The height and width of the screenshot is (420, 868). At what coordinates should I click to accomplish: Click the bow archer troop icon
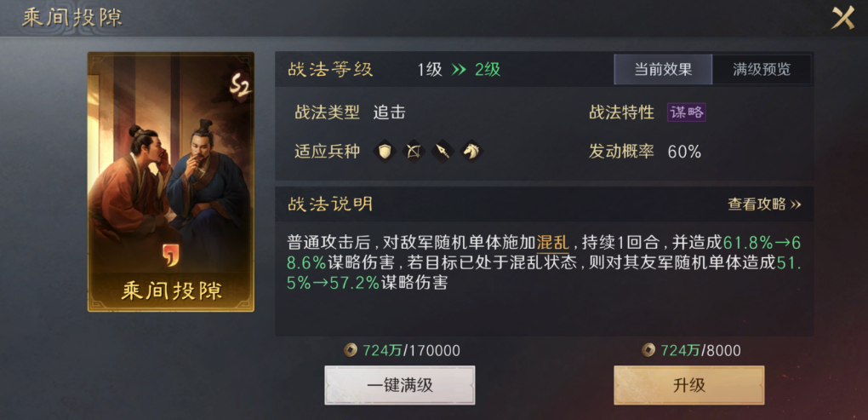tap(413, 152)
